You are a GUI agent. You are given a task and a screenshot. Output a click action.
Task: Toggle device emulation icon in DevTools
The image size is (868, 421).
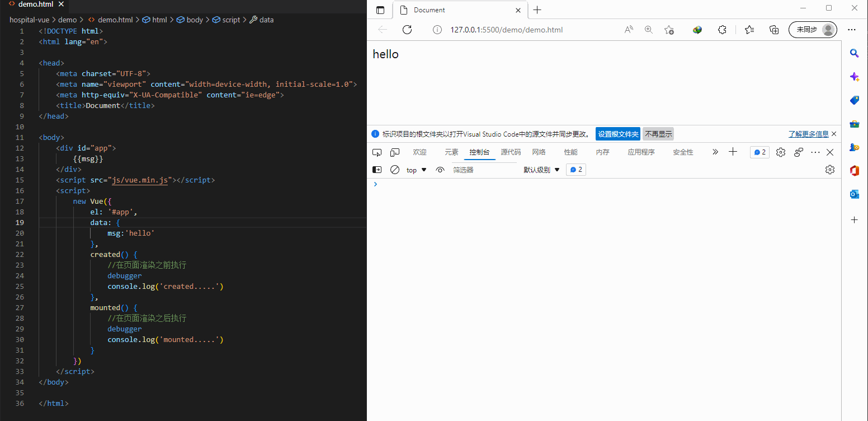(395, 152)
